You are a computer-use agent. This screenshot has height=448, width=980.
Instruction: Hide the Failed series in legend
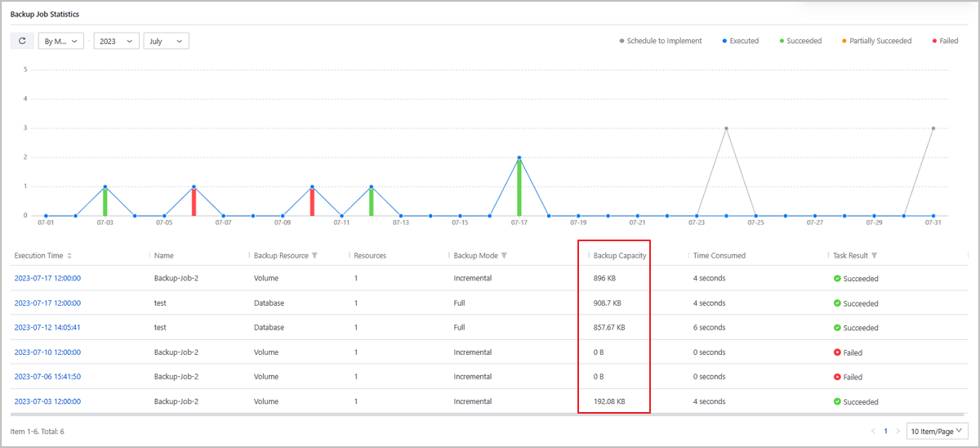[944, 41]
